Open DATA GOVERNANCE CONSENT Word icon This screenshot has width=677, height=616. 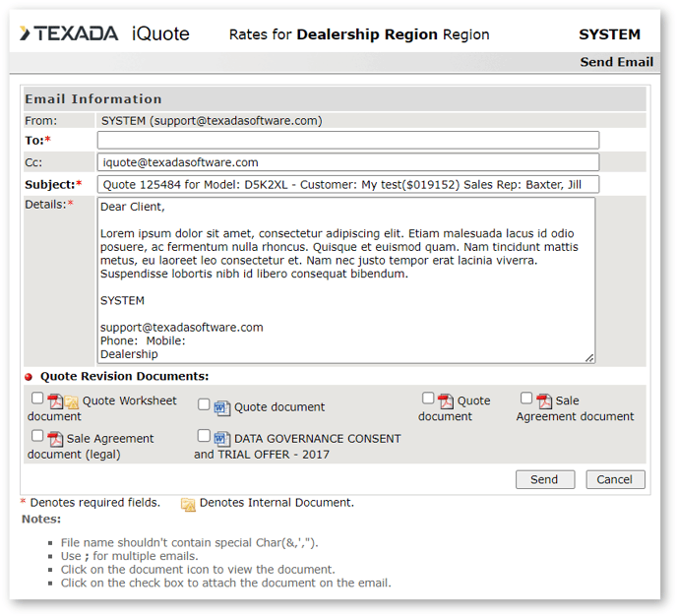point(221,439)
